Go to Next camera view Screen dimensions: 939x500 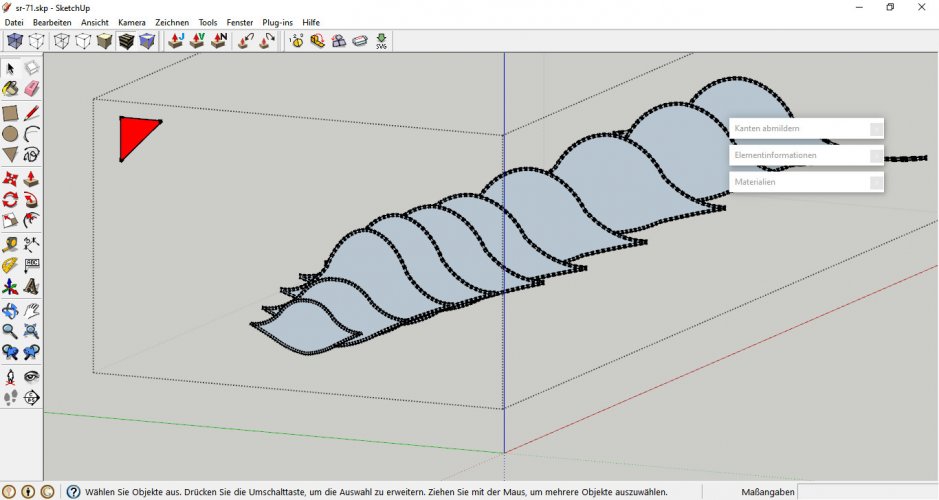(31, 352)
